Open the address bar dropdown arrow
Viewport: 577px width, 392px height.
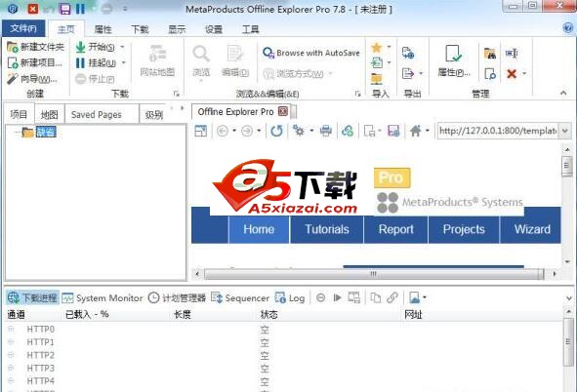click(x=565, y=131)
